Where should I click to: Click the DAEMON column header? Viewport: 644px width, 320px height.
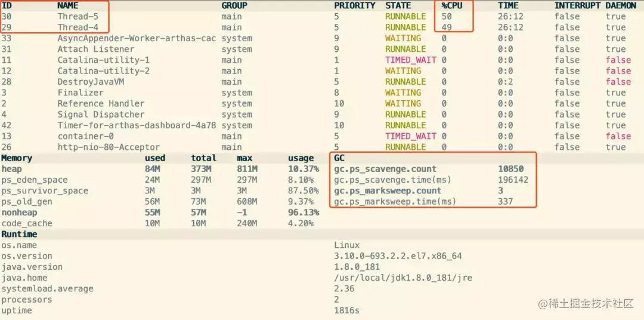click(x=621, y=6)
